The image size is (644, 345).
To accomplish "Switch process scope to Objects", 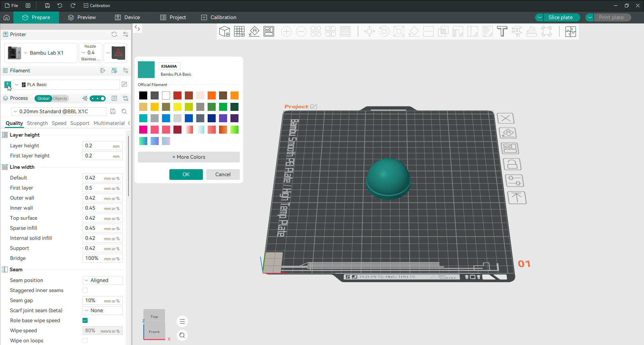I will click(x=60, y=98).
